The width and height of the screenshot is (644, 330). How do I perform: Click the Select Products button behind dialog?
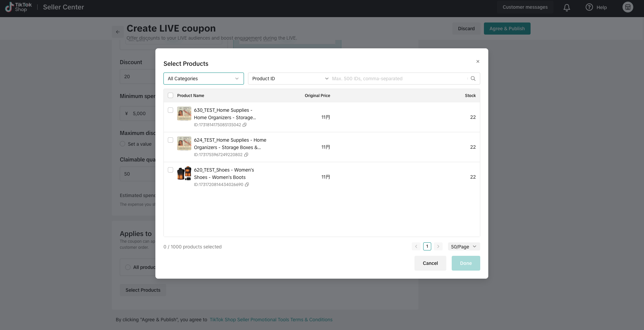tap(143, 290)
